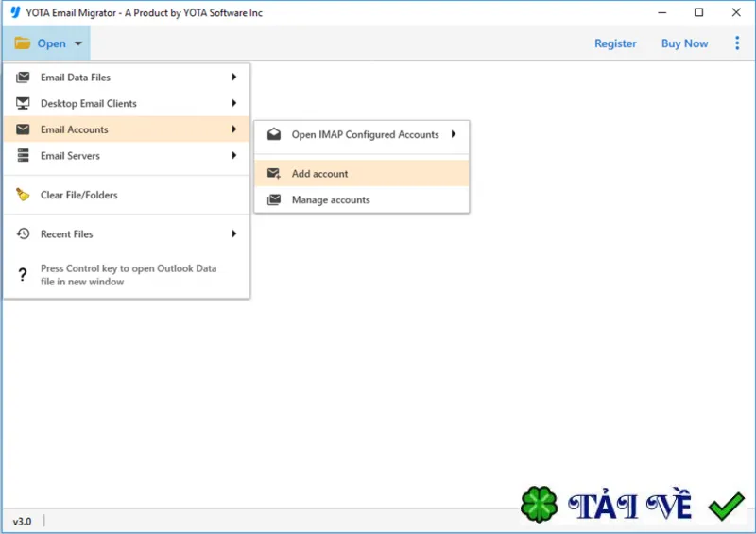Select Clear File/Folders menu entry

[127, 195]
